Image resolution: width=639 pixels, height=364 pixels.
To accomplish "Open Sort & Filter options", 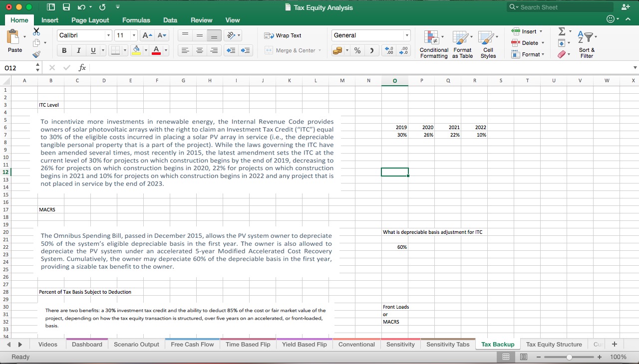I will tap(587, 45).
